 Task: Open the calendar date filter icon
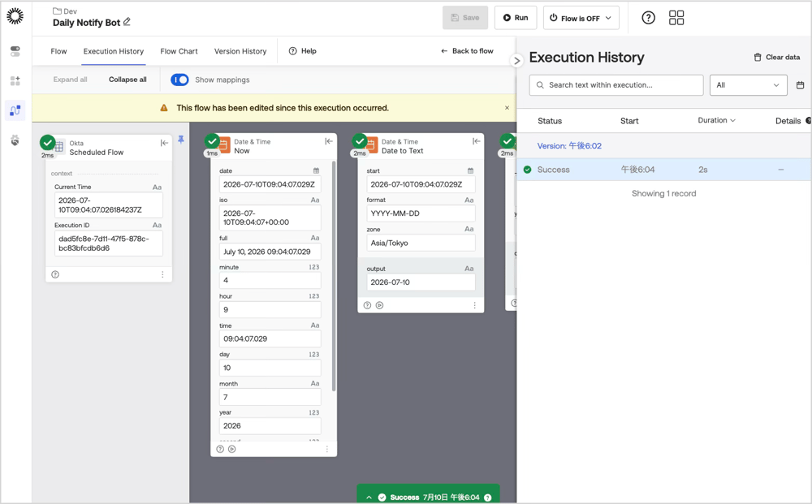[800, 85]
